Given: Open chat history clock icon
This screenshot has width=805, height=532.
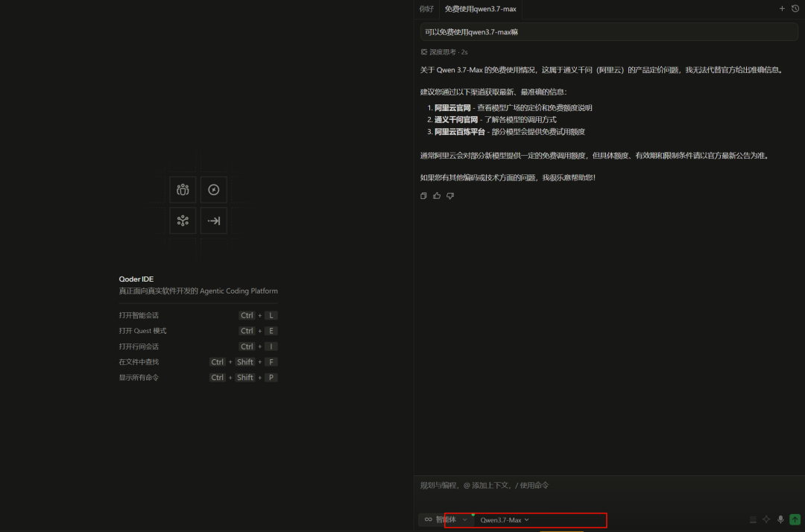Looking at the screenshot, I should [x=795, y=9].
